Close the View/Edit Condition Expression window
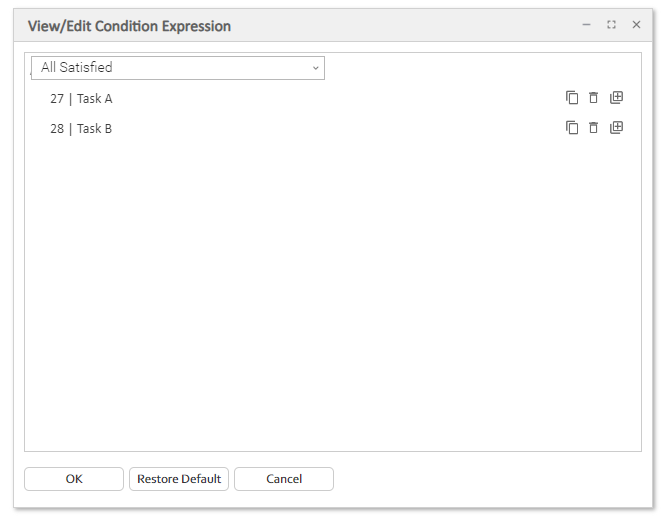Screen dimensions: 664x518 click(636, 25)
